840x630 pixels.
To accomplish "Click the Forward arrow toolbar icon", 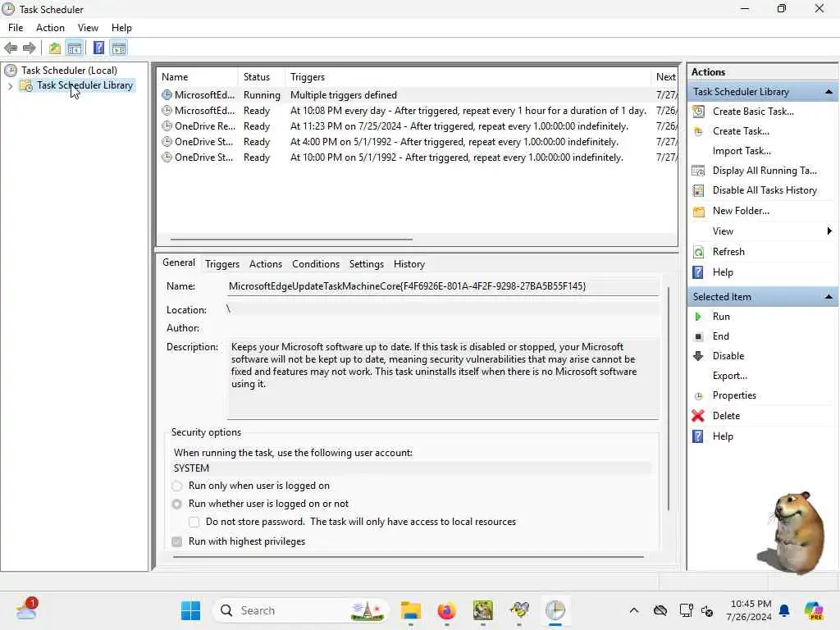I will [30, 48].
